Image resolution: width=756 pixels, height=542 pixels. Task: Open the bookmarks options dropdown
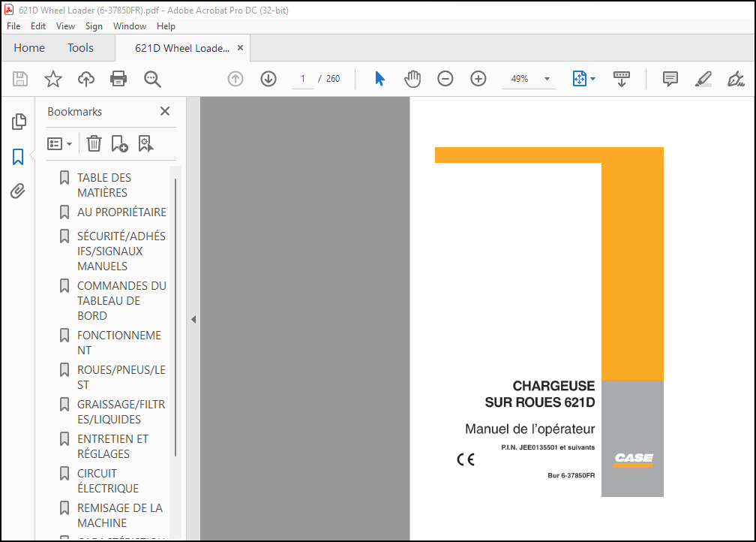coord(60,144)
